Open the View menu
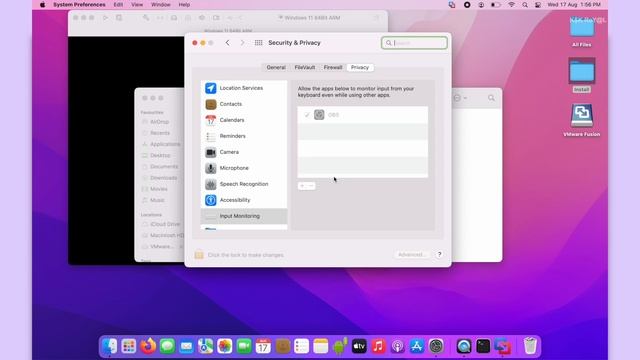This screenshot has height=360, width=640. (137, 5)
